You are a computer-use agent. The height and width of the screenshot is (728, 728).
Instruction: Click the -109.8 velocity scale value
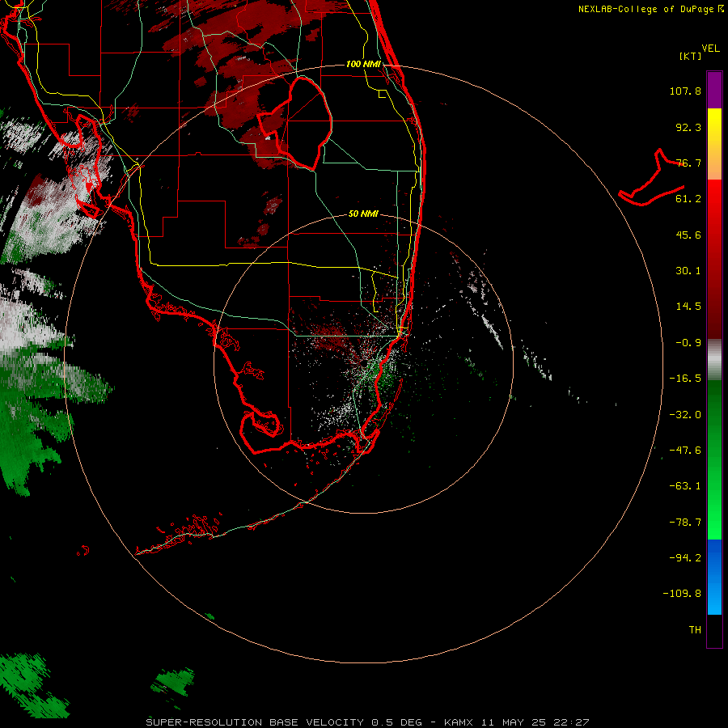tap(682, 594)
